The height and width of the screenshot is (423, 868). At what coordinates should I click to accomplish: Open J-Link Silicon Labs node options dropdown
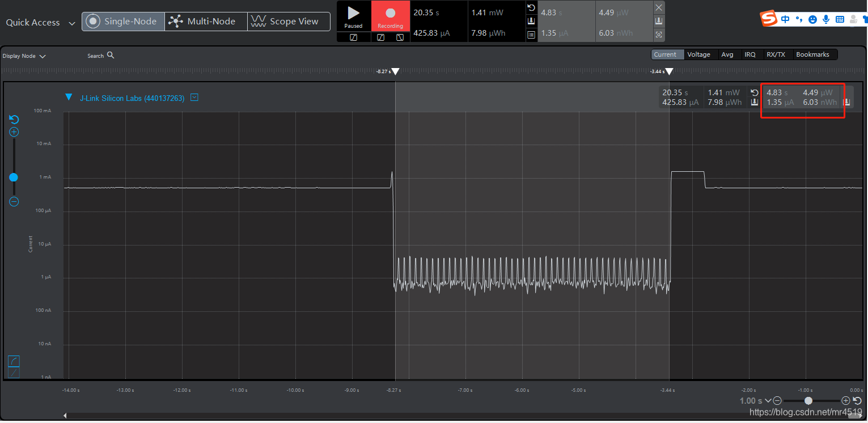click(x=194, y=98)
